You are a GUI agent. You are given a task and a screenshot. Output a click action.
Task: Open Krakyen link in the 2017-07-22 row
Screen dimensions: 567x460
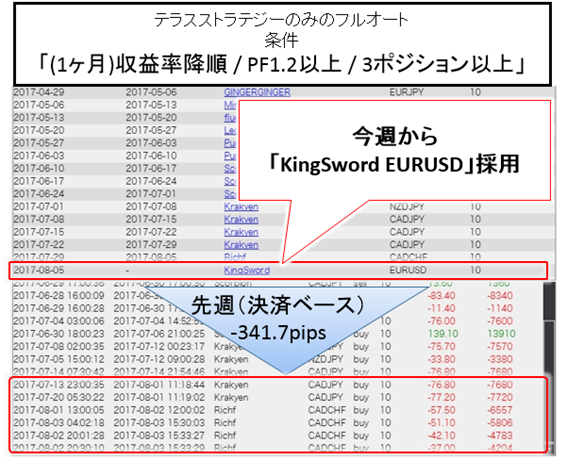point(241,244)
